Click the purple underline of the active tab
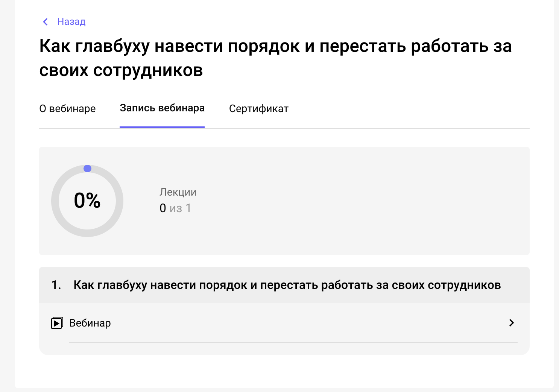Image resolution: width=559 pixels, height=392 pixels. click(162, 127)
